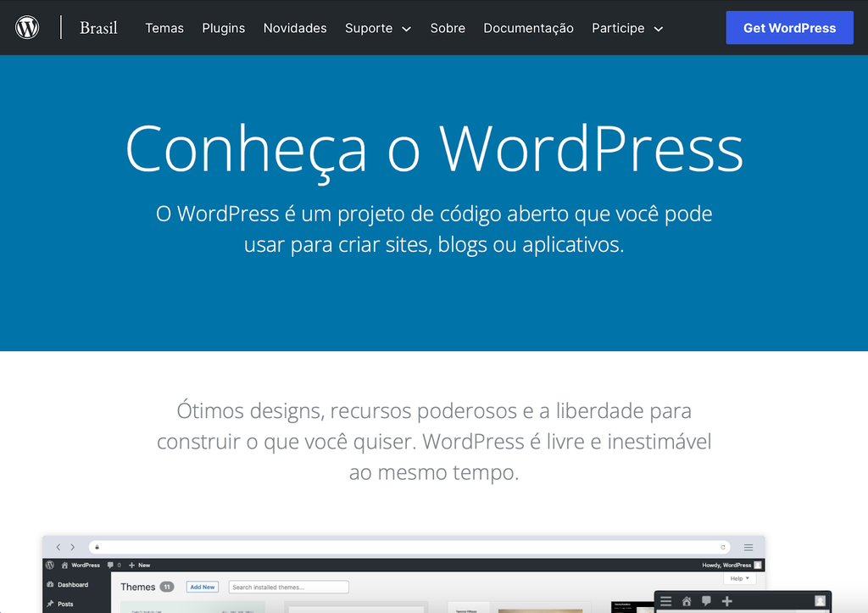The width and height of the screenshot is (868, 613).
Task: Click the WordPress logo in the site header
Action: [x=27, y=26]
